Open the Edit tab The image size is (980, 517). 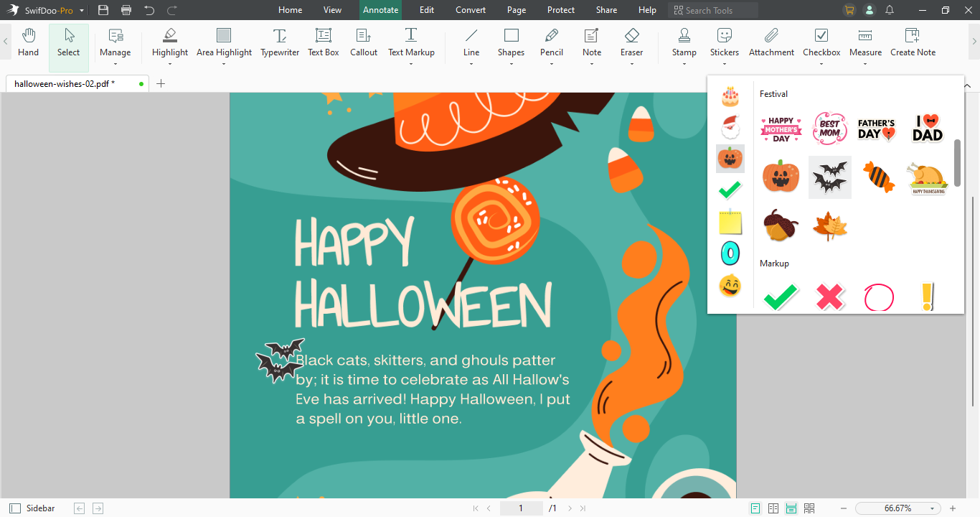[x=427, y=10]
